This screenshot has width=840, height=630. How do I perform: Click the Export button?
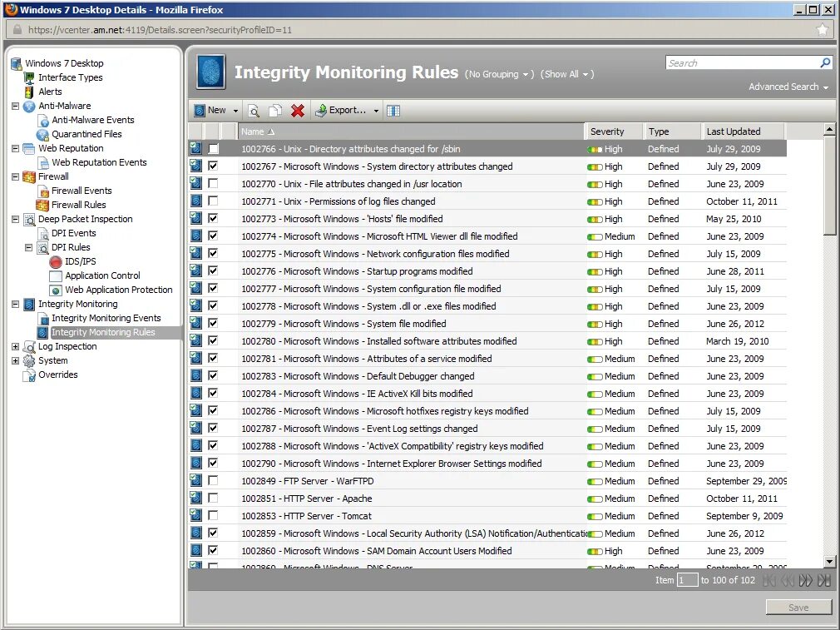(341, 111)
